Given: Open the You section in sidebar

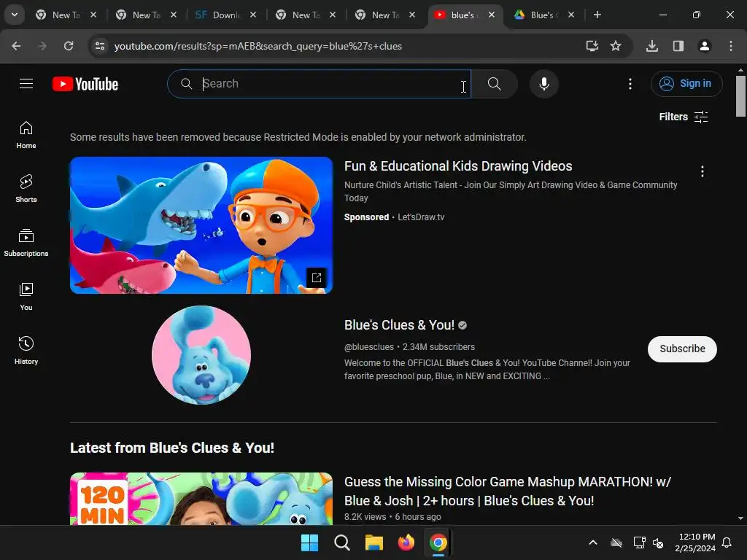Looking at the screenshot, I should tap(26, 297).
